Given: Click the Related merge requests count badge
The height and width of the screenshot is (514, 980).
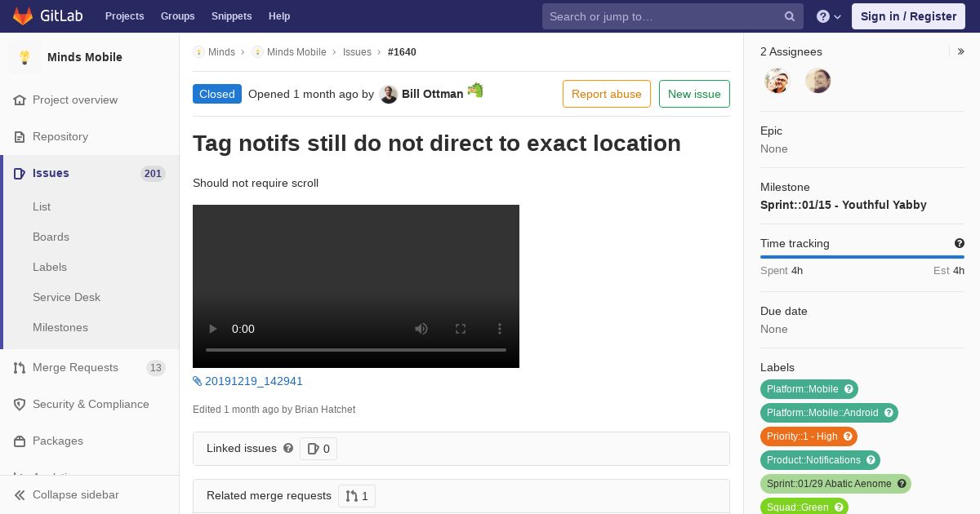Looking at the screenshot, I should [x=357, y=496].
